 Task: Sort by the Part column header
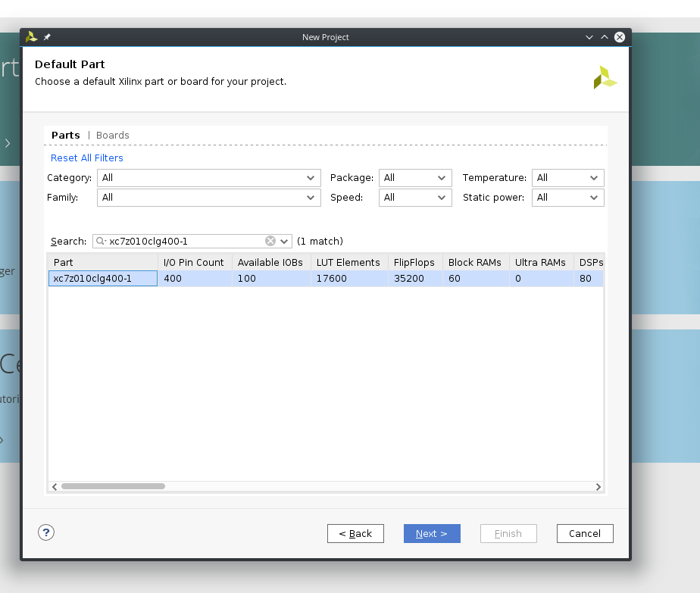click(103, 262)
